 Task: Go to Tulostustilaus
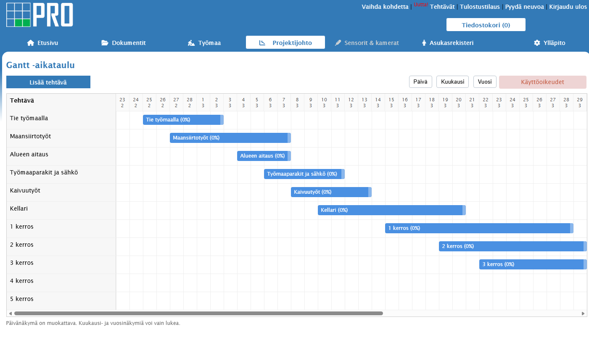point(479,7)
